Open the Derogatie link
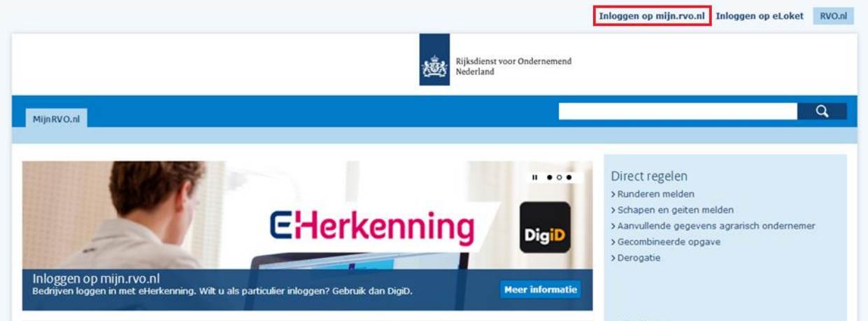The width and height of the screenshot is (868, 321). click(635, 258)
